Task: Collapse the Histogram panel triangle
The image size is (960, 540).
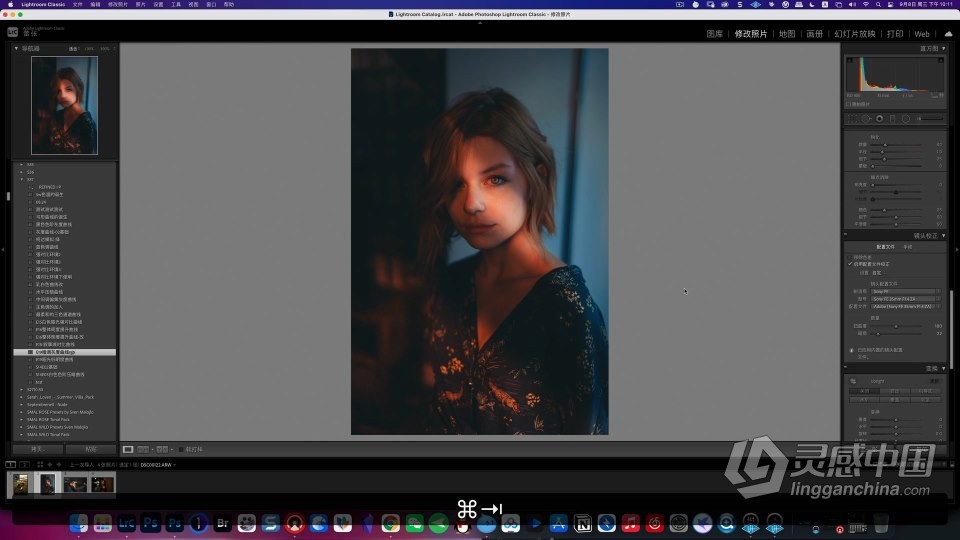Action: (x=943, y=48)
